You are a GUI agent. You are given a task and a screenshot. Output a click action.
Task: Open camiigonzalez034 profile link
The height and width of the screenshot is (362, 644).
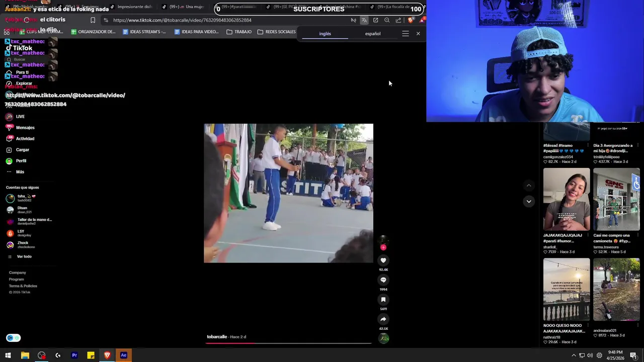pos(558,157)
